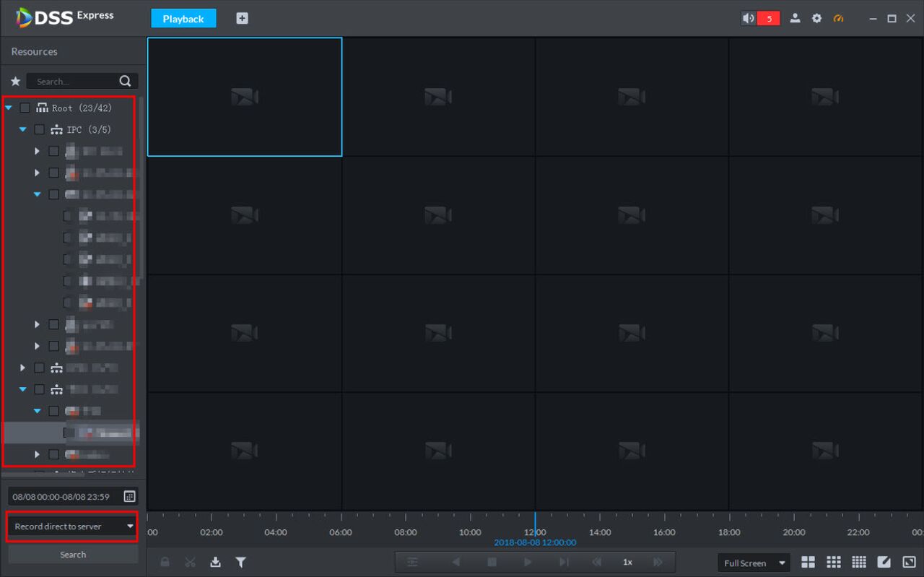Open the calendar picker beside the date range
924x577 pixels.
coord(129,496)
